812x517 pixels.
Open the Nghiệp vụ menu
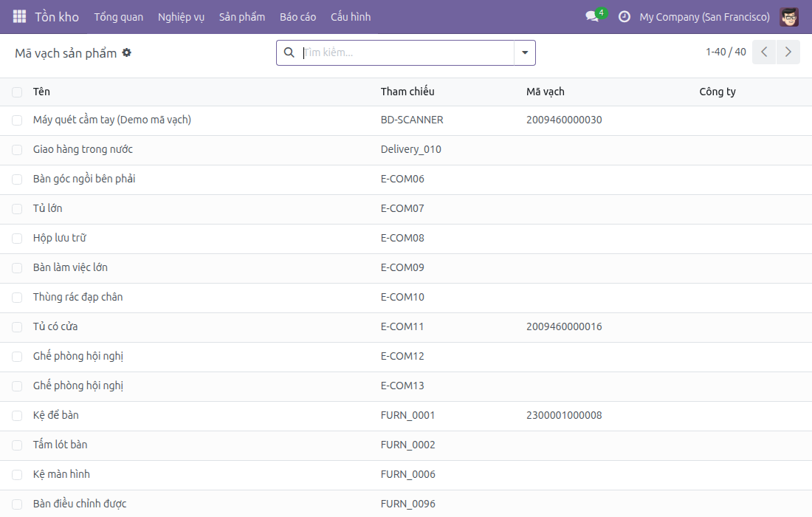click(182, 16)
